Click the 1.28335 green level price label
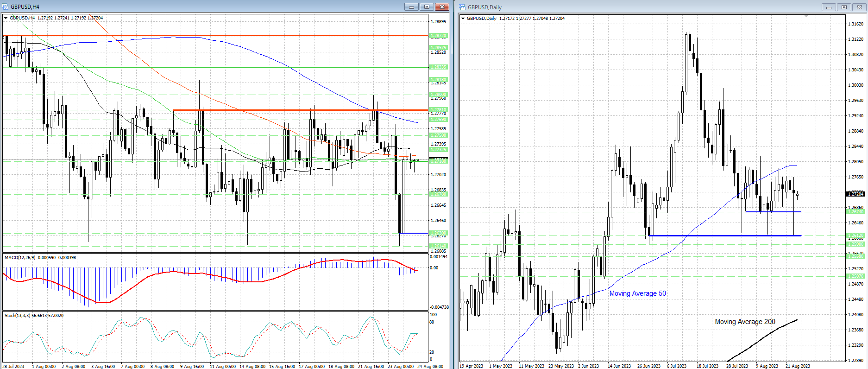The width and height of the screenshot is (868, 369). click(x=438, y=67)
